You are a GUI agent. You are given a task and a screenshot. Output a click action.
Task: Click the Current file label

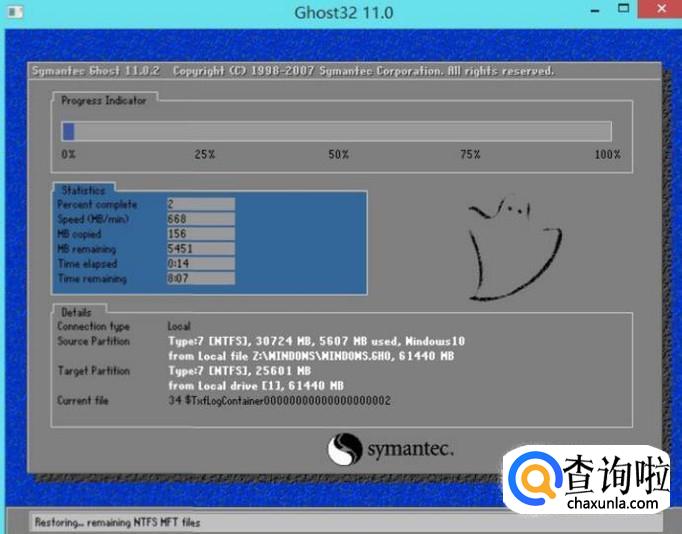coord(83,400)
